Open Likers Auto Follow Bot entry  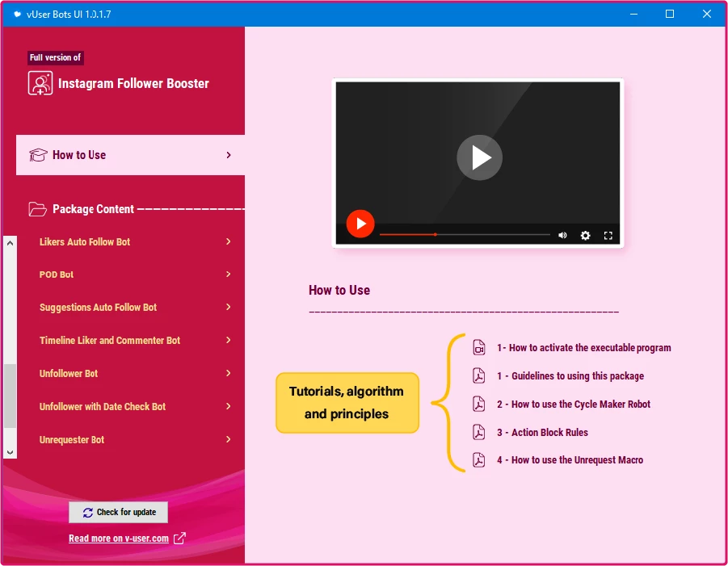(85, 242)
